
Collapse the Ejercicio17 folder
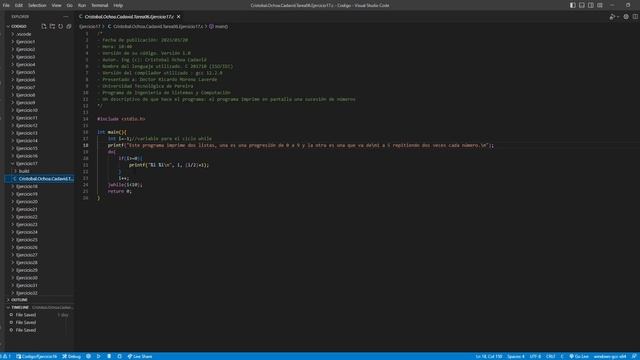click(27, 164)
